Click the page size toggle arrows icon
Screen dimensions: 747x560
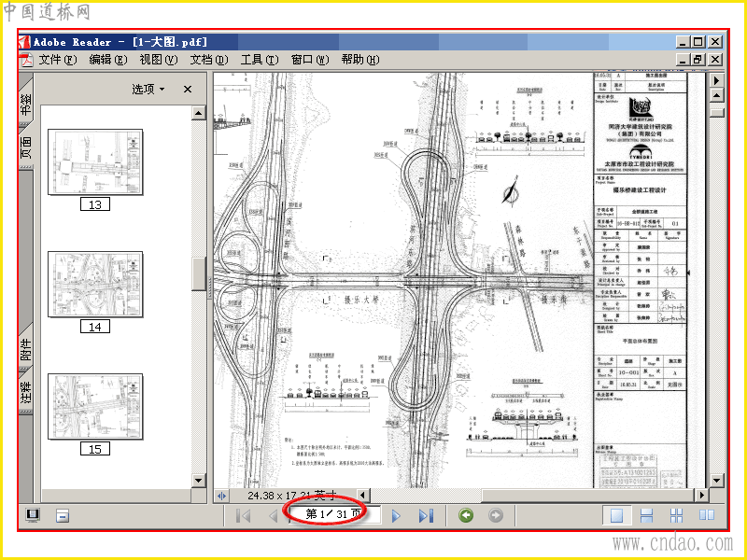click(x=221, y=496)
